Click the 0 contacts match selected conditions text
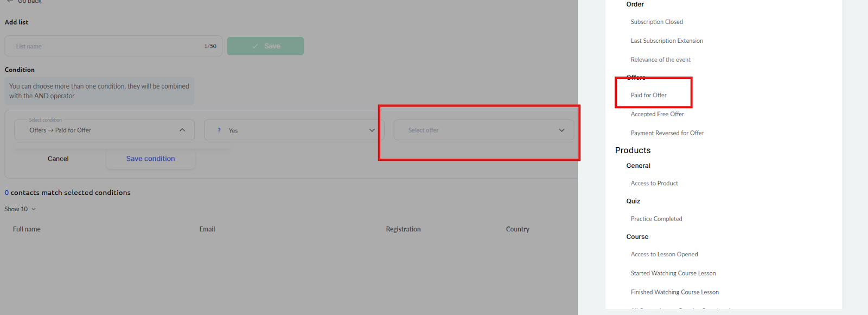Viewport: 868px width, 315px height. coord(68,193)
